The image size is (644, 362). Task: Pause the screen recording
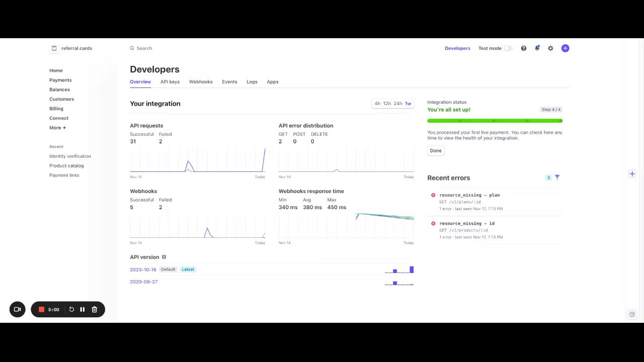[x=83, y=310]
